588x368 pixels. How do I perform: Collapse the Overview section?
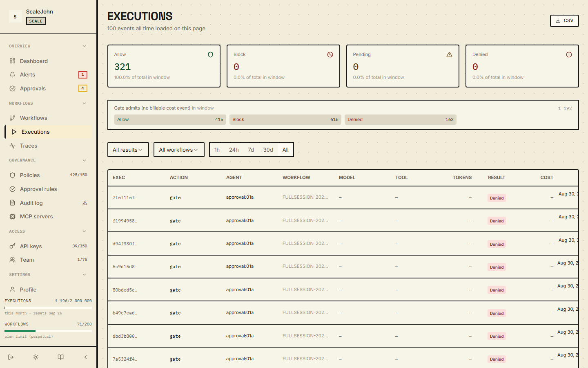coord(85,46)
